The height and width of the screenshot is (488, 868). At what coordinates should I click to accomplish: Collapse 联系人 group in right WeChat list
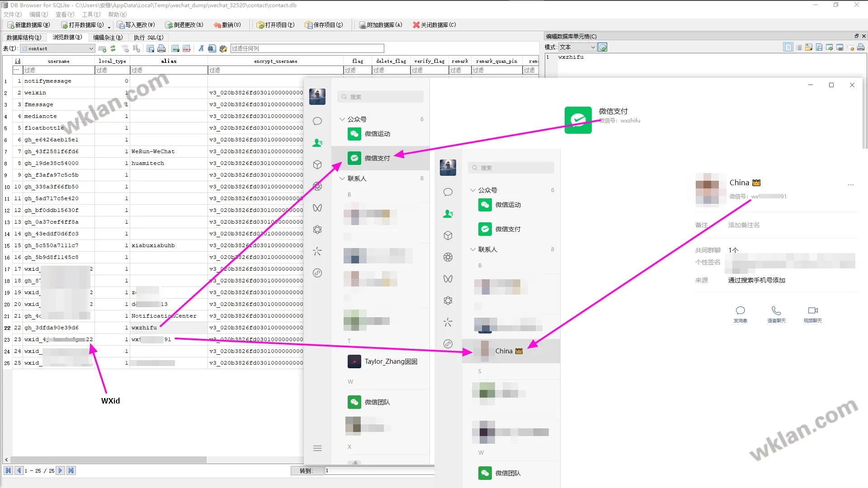[x=473, y=249]
